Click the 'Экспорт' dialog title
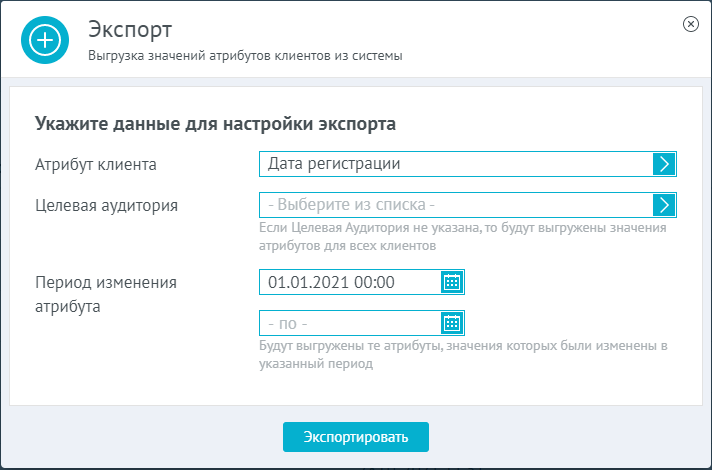712x470 pixels. 130,30
